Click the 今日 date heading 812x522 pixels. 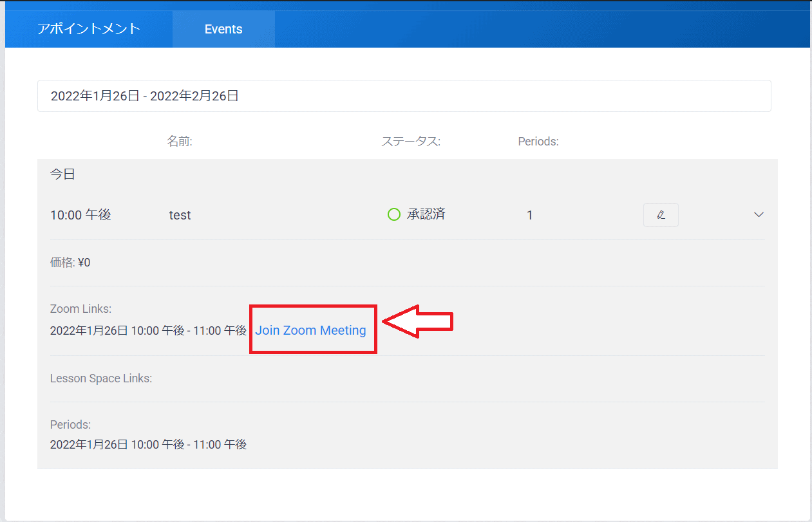pyautogui.click(x=62, y=174)
